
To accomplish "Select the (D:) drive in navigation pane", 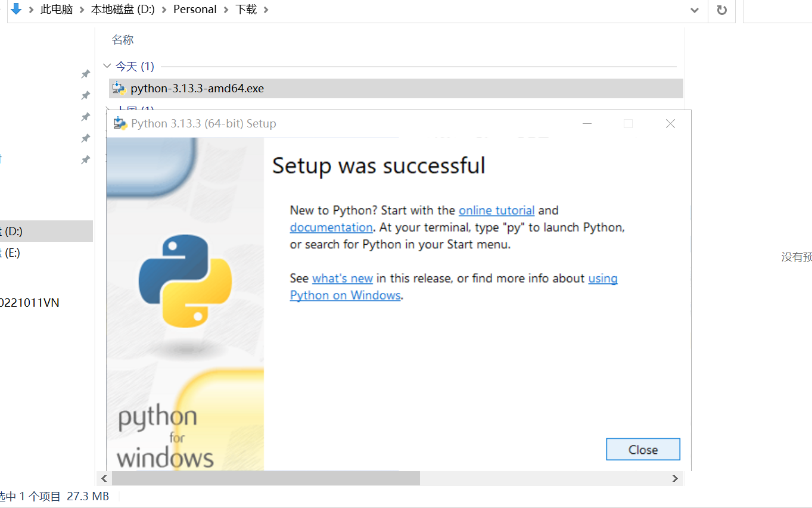I will 46,231.
